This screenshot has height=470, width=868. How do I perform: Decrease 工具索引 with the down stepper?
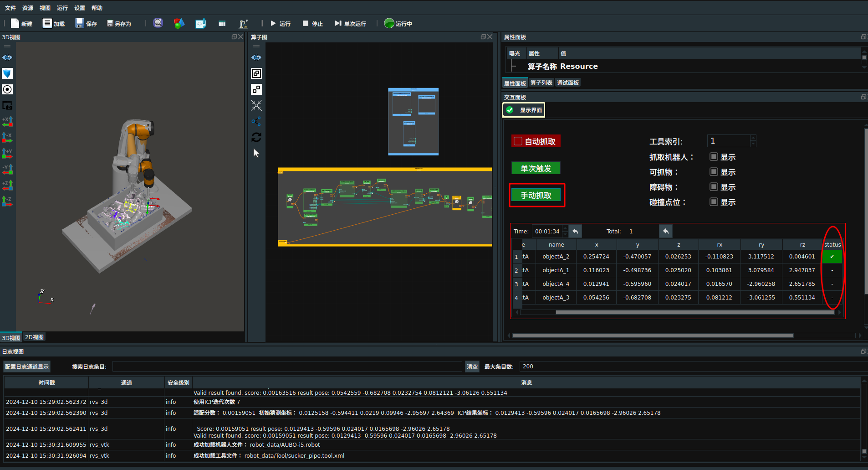[753, 144]
